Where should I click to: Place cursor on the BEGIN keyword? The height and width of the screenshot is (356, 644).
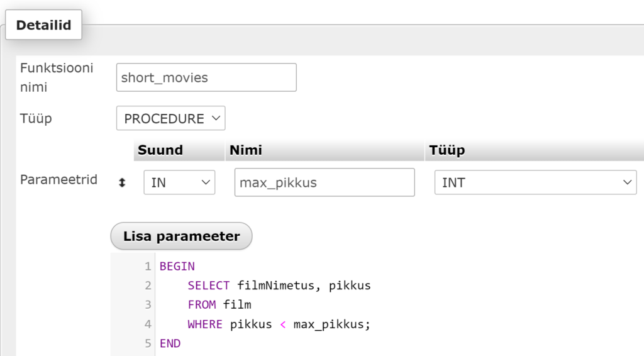tap(177, 266)
